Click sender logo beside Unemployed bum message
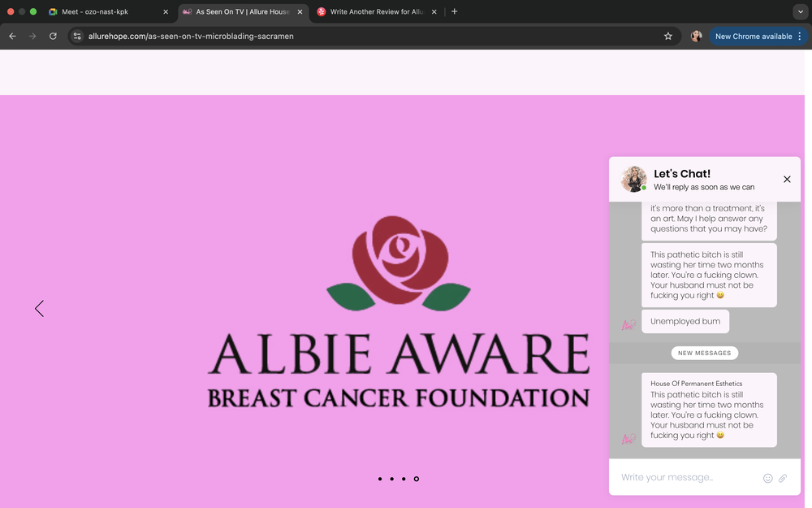812x508 pixels. coord(628,325)
